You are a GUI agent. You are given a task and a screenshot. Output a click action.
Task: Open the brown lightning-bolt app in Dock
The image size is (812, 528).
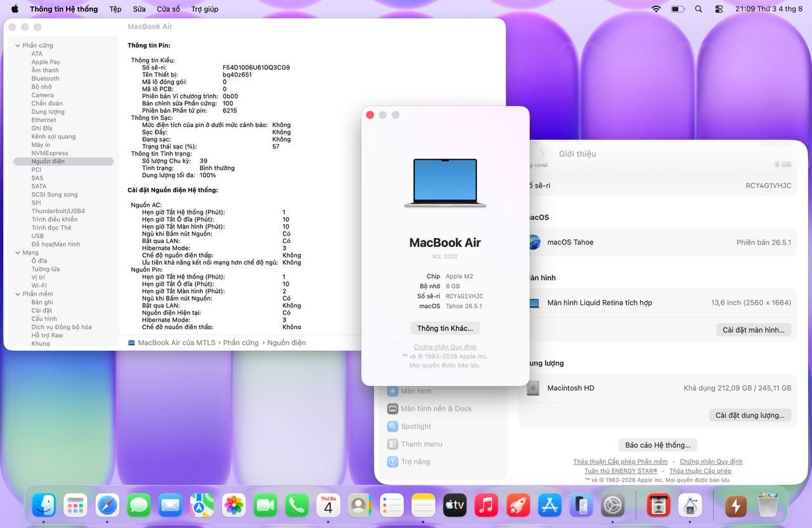736,505
